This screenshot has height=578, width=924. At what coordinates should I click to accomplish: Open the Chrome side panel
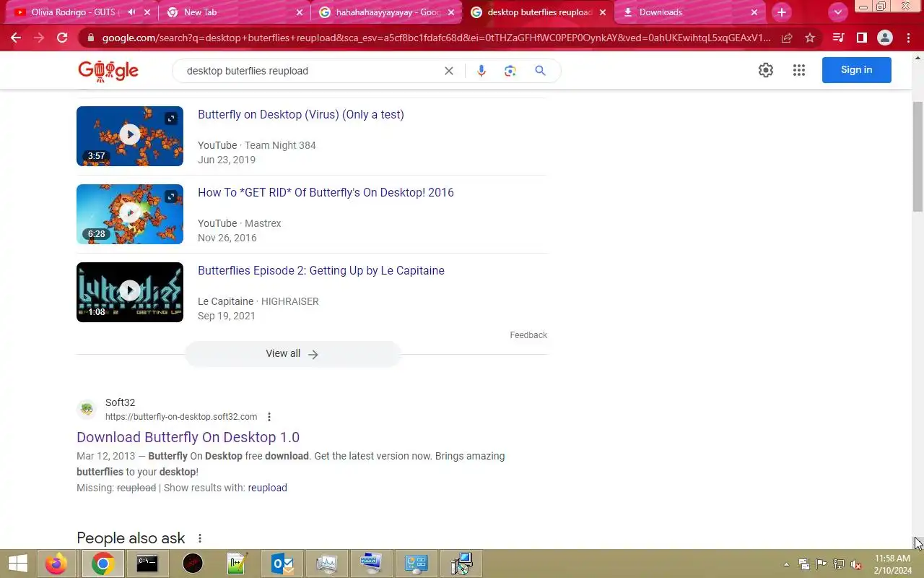[x=861, y=38]
